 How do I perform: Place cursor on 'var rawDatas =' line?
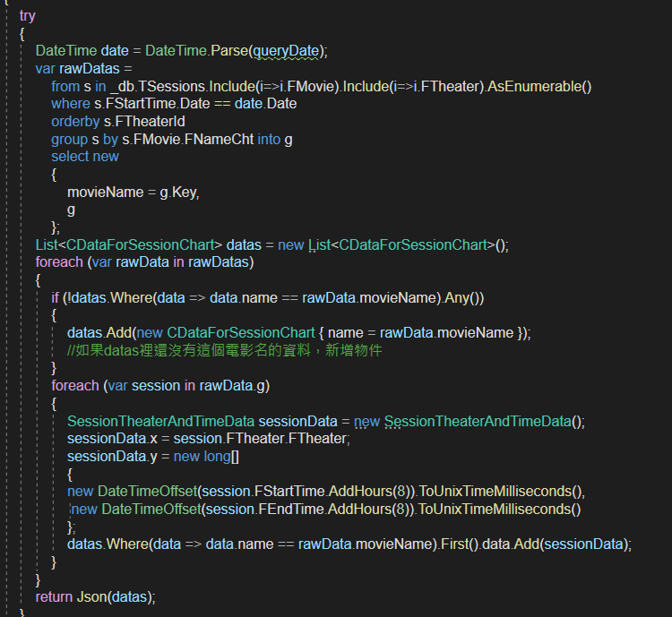(x=83, y=69)
